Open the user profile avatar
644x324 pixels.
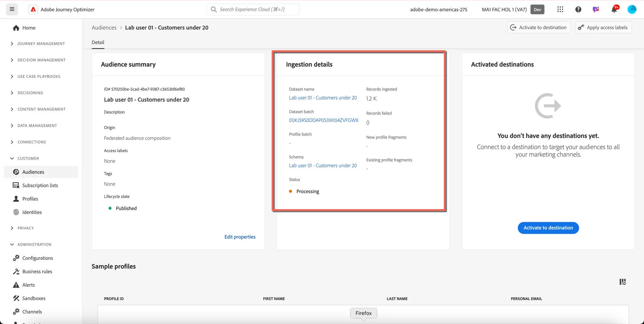coord(632,10)
